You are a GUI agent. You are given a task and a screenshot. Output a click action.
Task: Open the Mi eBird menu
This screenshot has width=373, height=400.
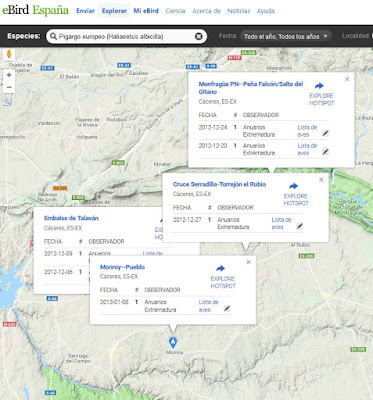point(146,11)
